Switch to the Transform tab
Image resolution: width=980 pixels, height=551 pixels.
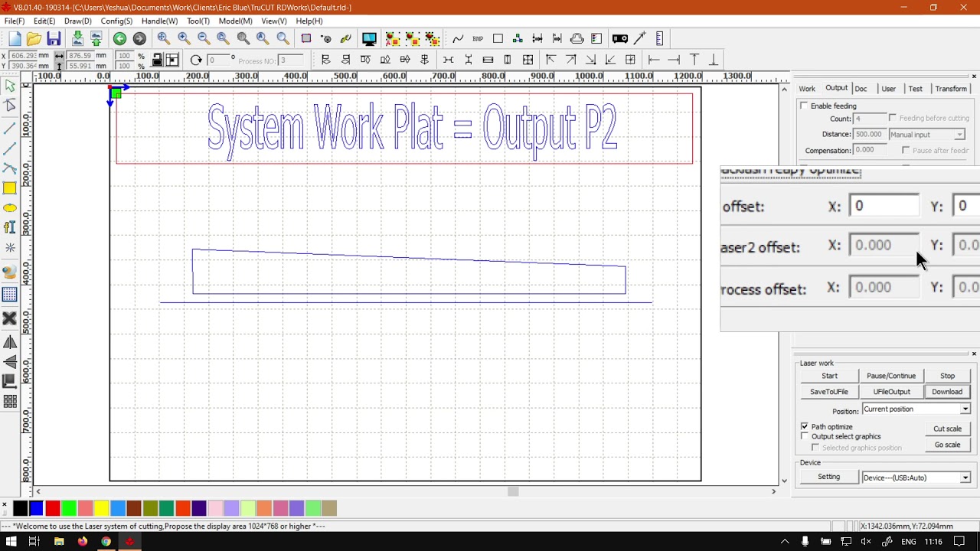[x=951, y=89]
